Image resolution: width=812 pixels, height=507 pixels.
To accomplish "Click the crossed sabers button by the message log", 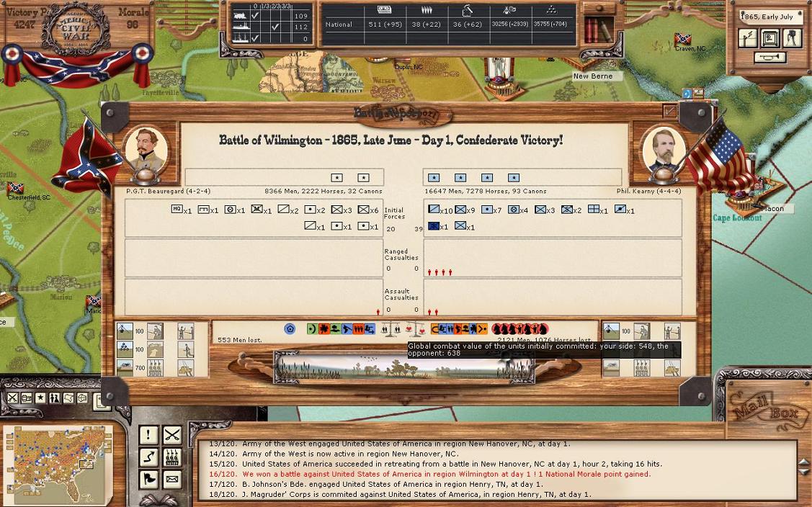I will click(171, 435).
